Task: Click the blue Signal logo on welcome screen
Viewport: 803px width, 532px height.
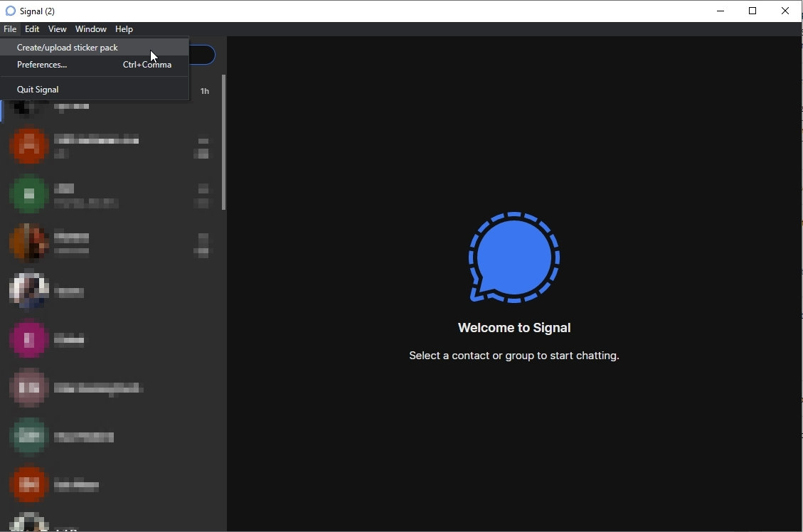Action: (x=514, y=257)
